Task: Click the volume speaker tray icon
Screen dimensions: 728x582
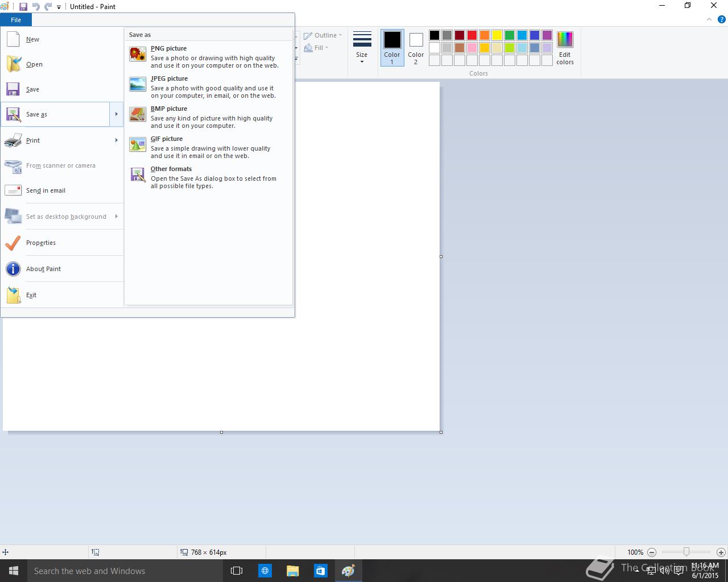Action: point(664,571)
